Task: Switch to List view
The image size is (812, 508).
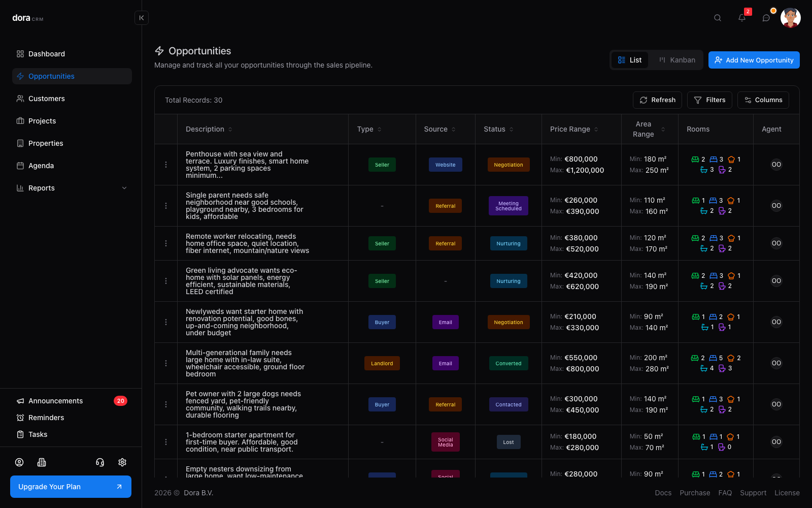Action: pyautogui.click(x=630, y=60)
